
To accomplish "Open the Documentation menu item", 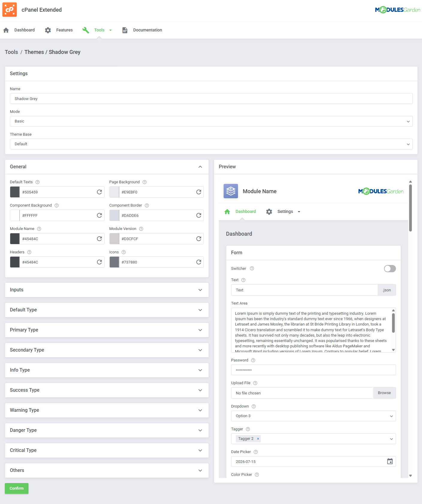I will 147,30.
